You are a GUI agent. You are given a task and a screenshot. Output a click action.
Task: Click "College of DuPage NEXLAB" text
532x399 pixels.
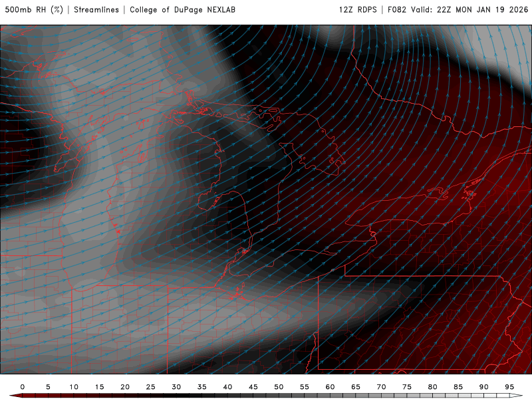pyautogui.click(x=182, y=10)
